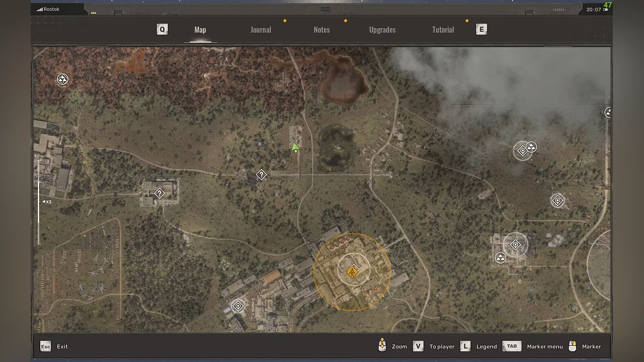Click the TAB key icon
This screenshot has width=644, height=362.
[512, 346]
